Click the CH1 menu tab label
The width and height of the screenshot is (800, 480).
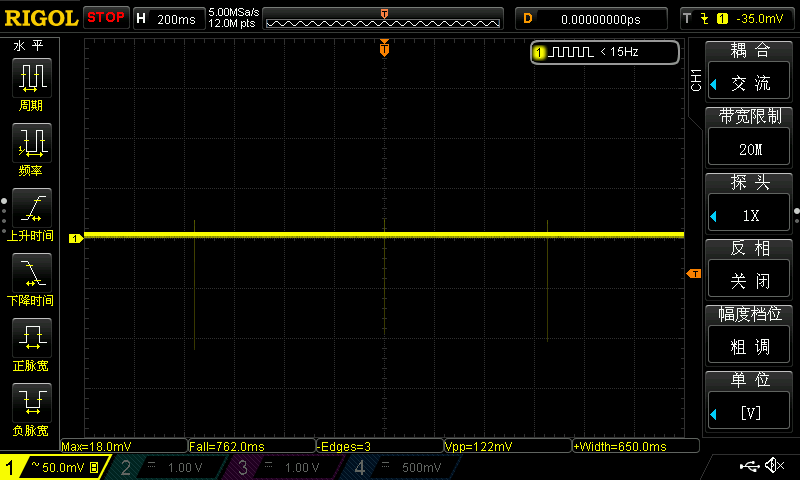coord(696,80)
